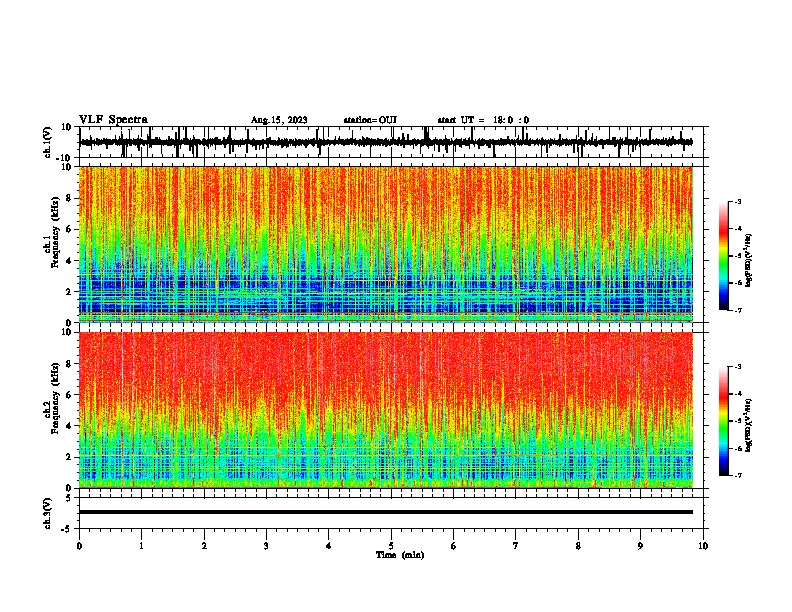Click the ch.2 spectrogram color scale bar
The width and height of the screenshot is (792, 612).
click(x=724, y=421)
